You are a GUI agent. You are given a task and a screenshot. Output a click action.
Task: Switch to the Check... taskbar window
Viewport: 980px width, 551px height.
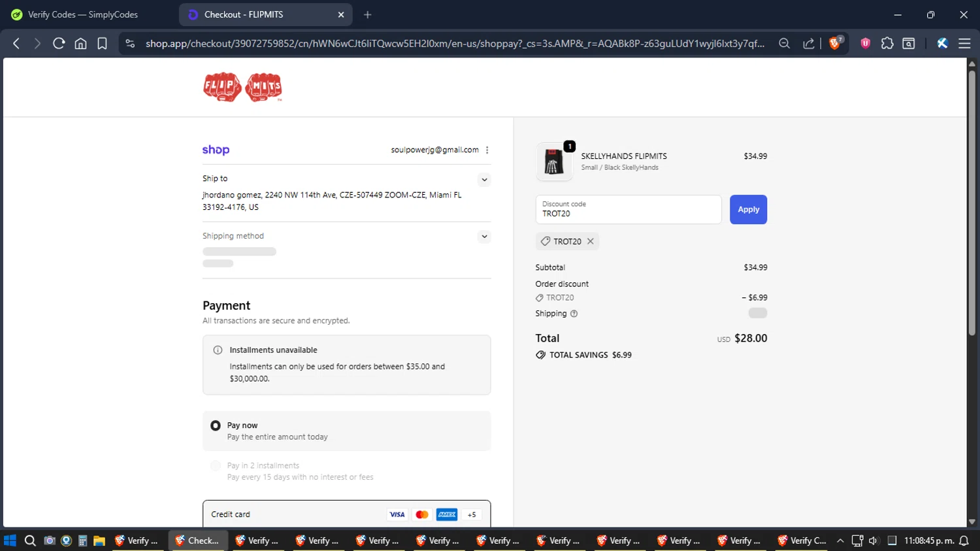coord(198,541)
